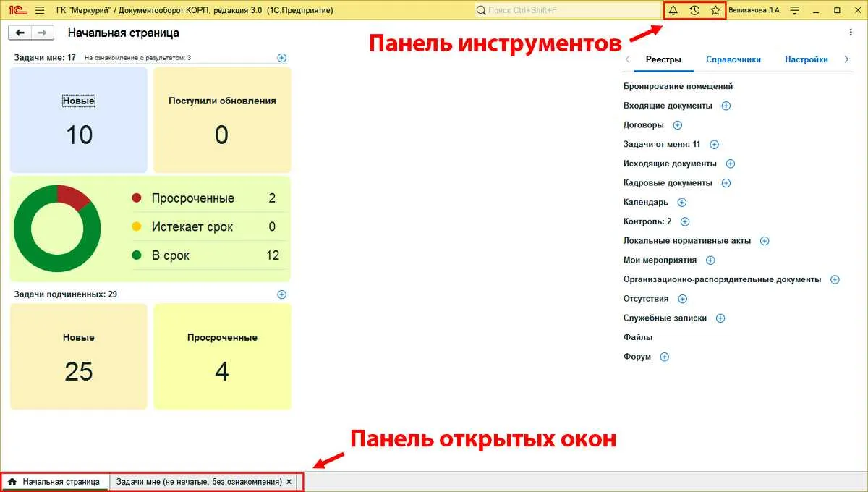The height and width of the screenshot is (492, 868).
Task: Open Договоры registry
Action: (644, 125)
